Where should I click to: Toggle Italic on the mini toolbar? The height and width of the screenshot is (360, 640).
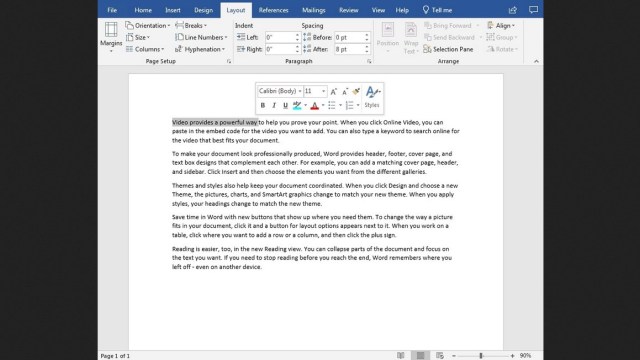click(274, 105)
